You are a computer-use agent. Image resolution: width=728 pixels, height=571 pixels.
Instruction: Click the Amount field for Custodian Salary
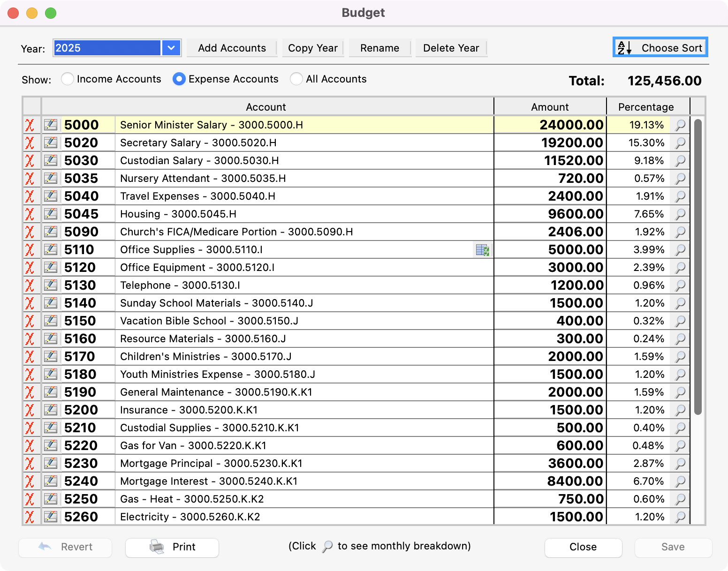550,161
